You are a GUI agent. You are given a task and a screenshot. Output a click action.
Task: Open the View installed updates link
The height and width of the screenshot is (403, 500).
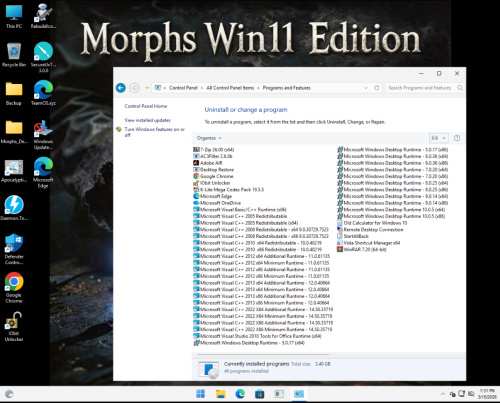(x=147, y=120)
